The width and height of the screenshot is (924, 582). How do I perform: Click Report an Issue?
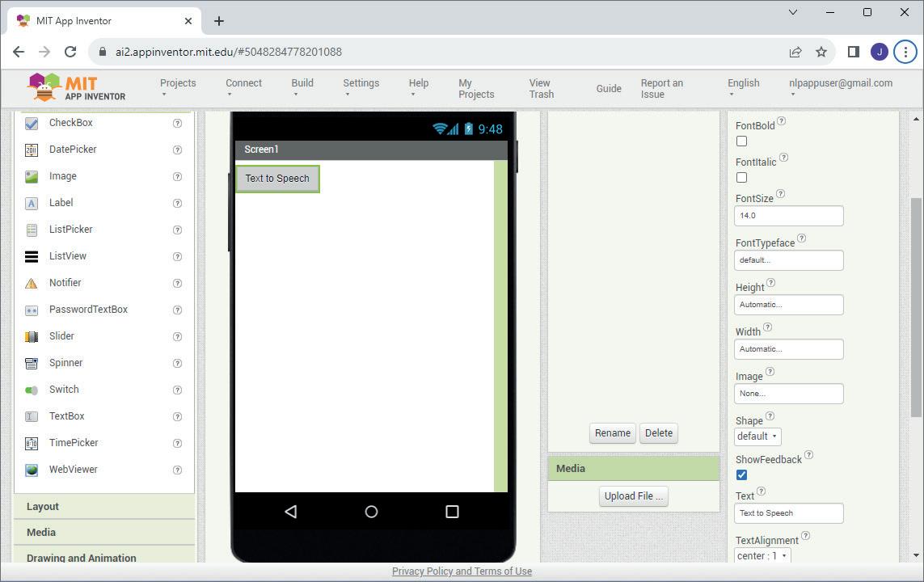coord(662,88)
